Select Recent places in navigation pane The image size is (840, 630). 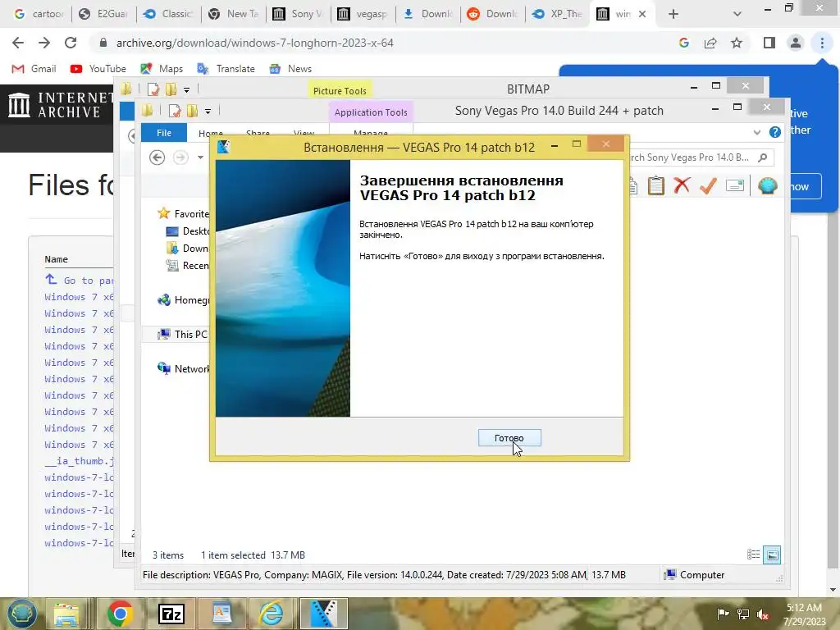(188, 265)
